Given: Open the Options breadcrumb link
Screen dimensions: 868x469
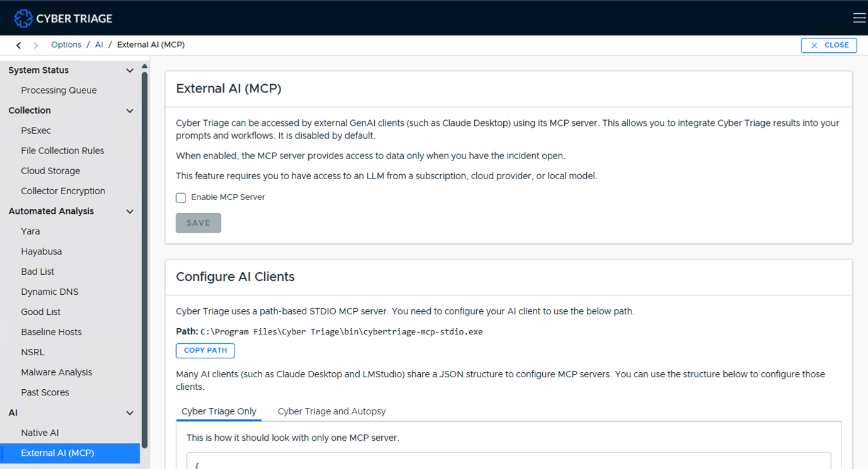Looking at the screenshot, I should click(x=66, y=45).
